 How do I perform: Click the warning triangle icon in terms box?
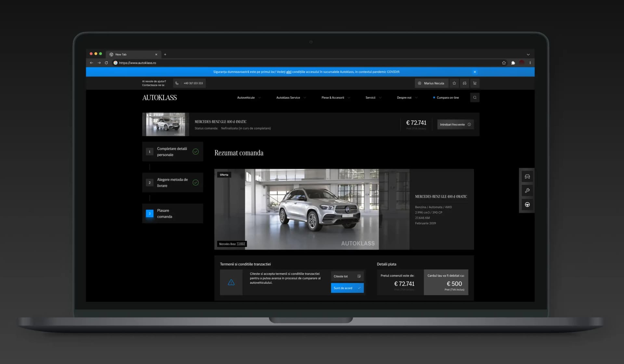231,282
